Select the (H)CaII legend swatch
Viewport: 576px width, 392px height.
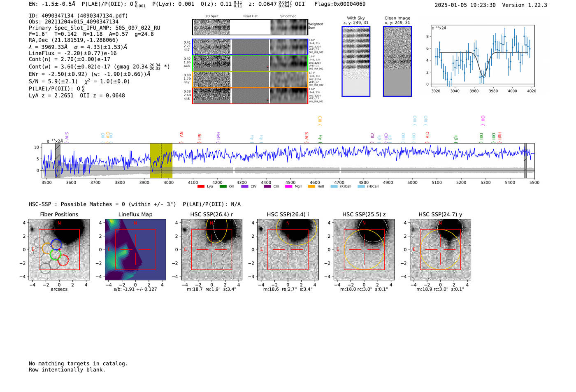361,186
